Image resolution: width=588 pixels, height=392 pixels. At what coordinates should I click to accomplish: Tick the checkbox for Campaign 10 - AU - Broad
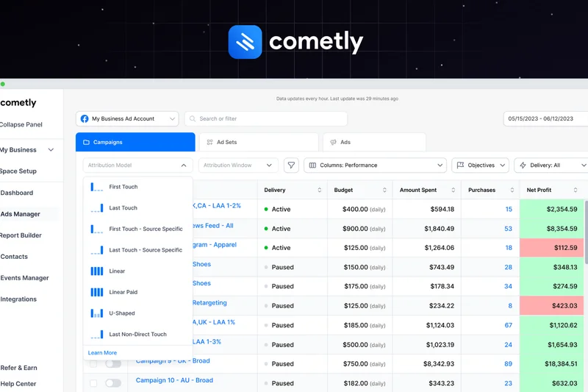click(93, 383)
